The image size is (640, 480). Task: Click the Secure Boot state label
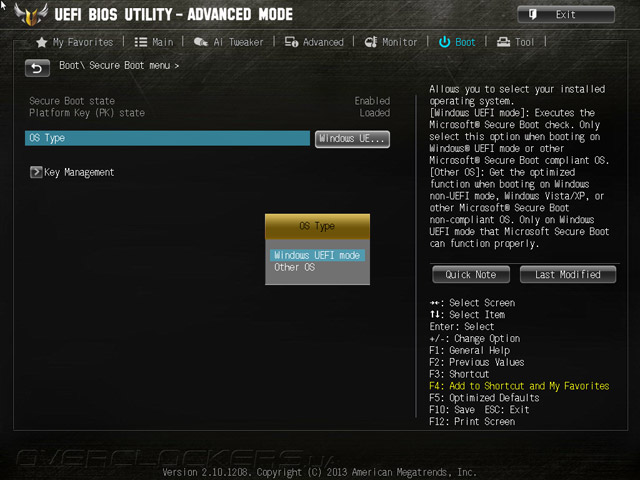72,101
